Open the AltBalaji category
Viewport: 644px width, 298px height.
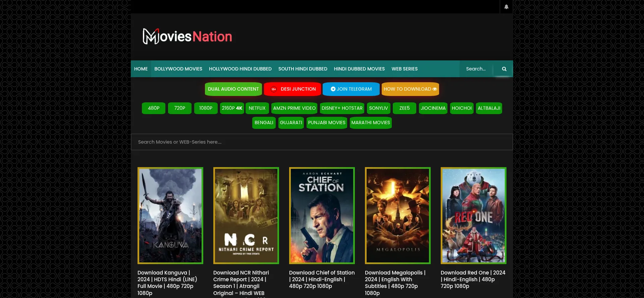(x=489, y=108)
